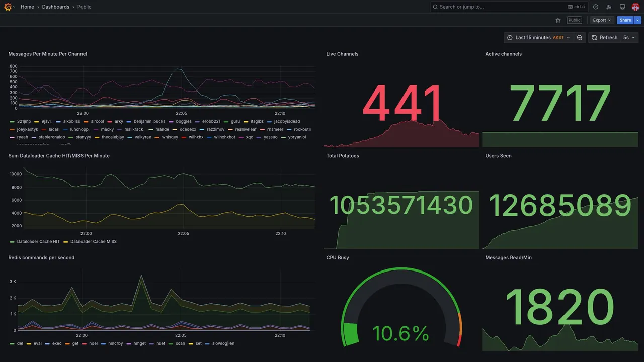Select the Active channels panel title
The image size is (644, 362).
pos(503,54)
